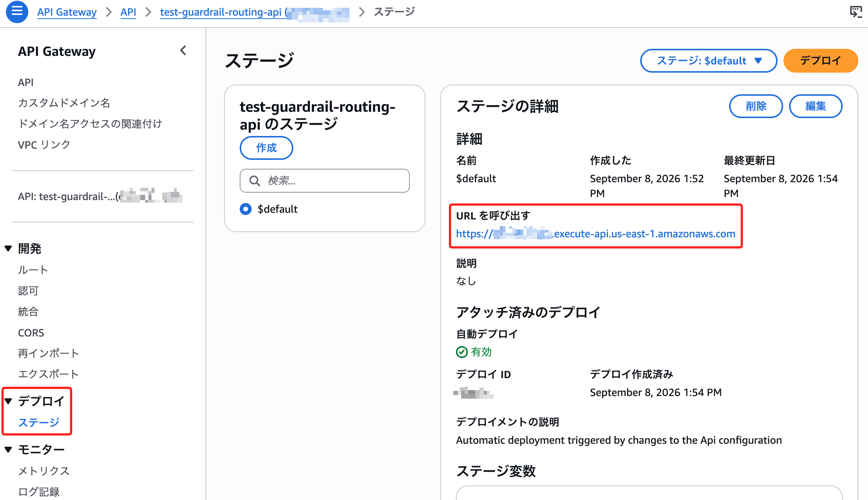Open メトリクス in the sidebar
868x500 pixels.
click(x=44, y=471)
